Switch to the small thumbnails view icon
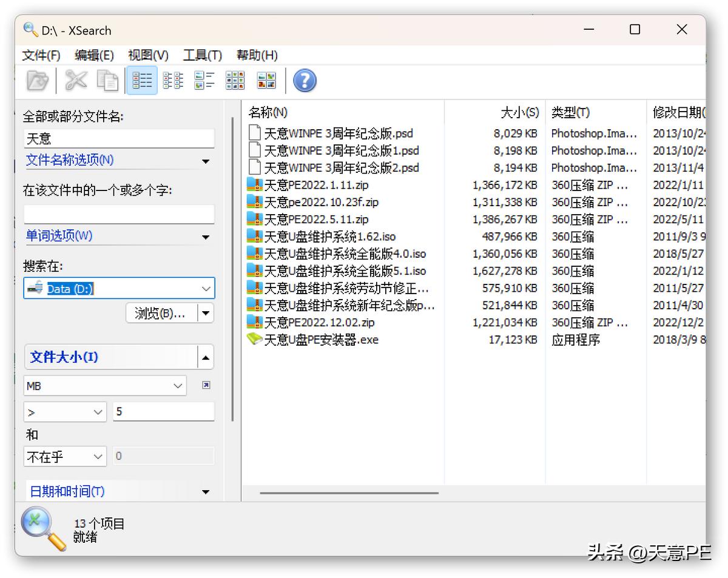Viewport: 728px width, 578px height. point(235,79)
